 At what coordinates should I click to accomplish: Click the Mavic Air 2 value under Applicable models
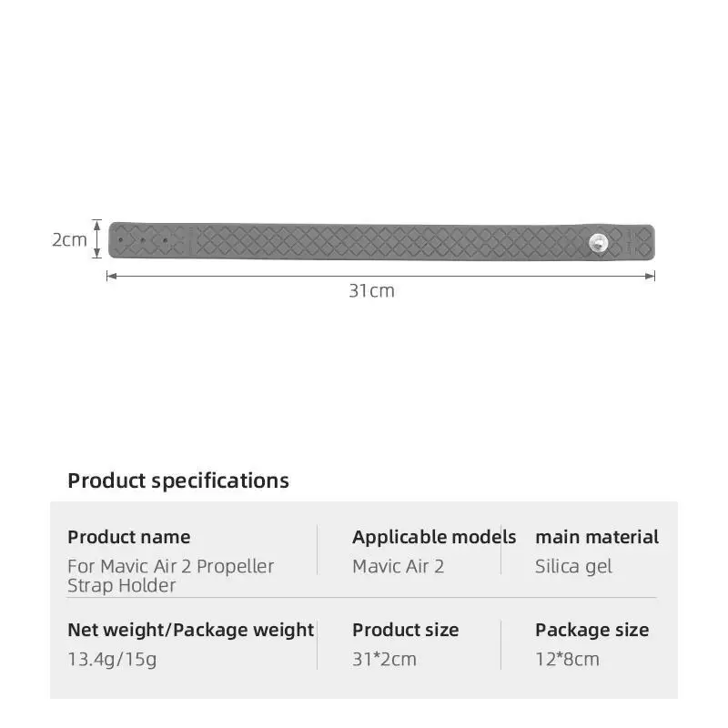398,566
